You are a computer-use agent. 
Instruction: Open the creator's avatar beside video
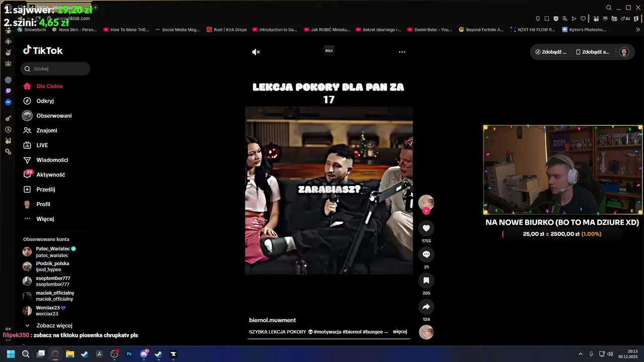coord(426,202)
